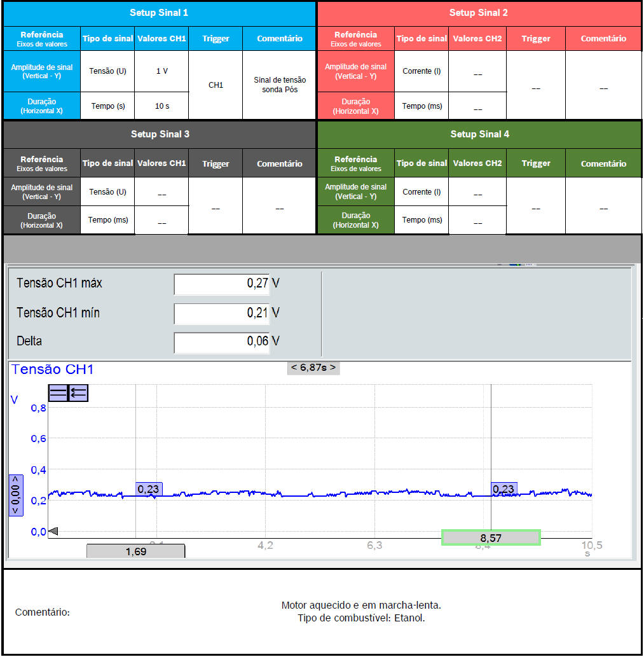Click the 6,87s cursor delta label
644x657 pixels.
click(313, 368)
